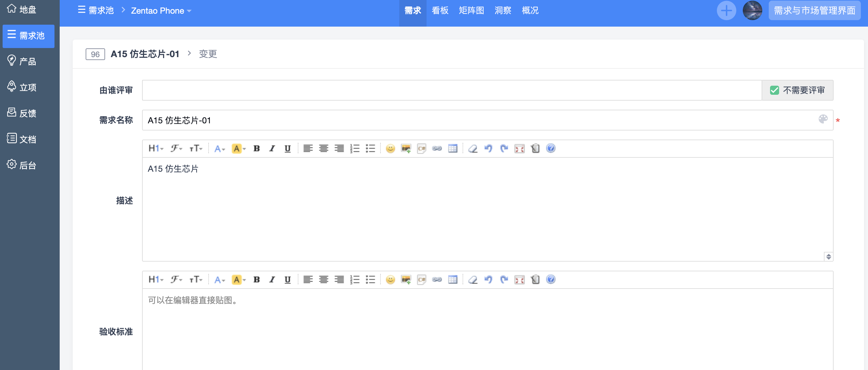
Task: Uncheck the 不需要评审 checkbox
Action: click(774, 91)
